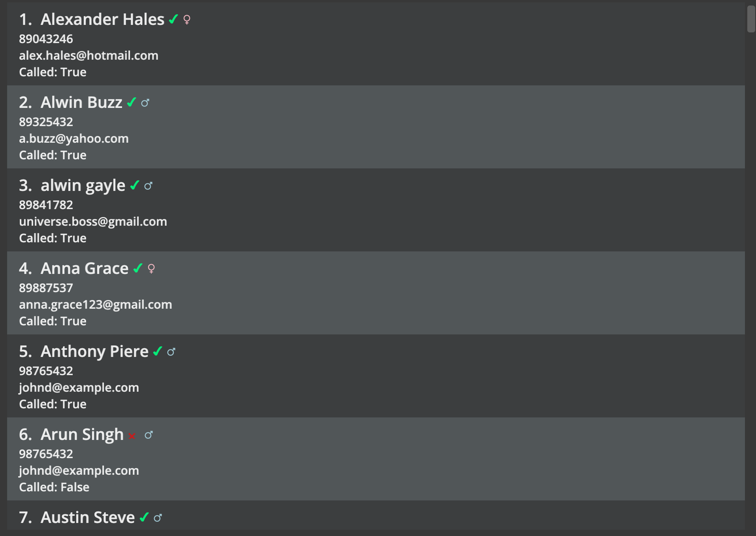This screenshot has height=536, width=756.
Task: Click phone number 89841782
Action: 46,205
